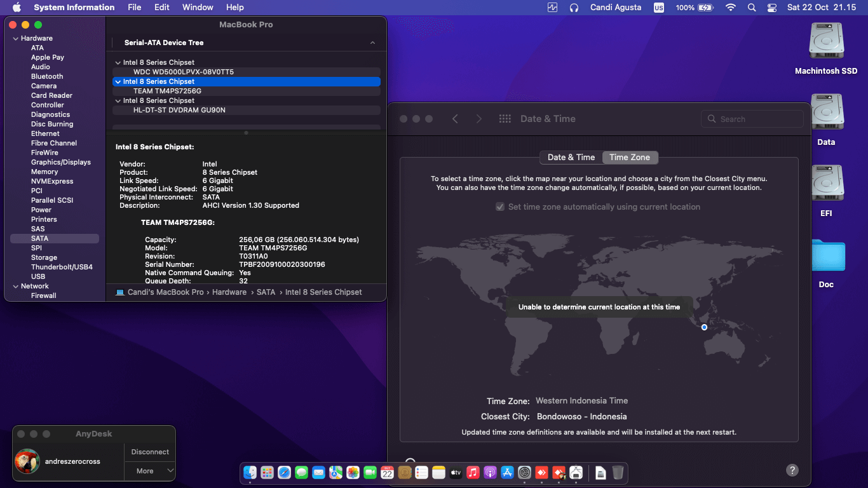Open Podcasts from the Dock
Image resolution: width=868 pixels, height=488 pixels.
490,473
